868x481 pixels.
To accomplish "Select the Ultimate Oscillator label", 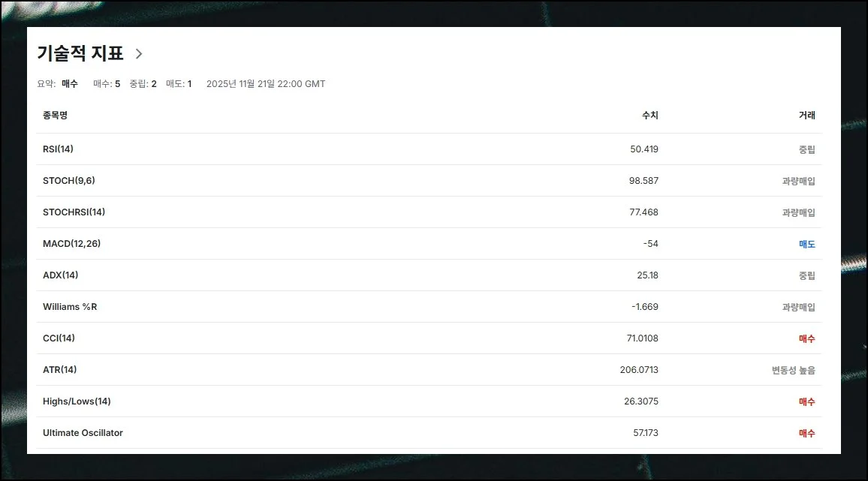I will pos(83,433).
